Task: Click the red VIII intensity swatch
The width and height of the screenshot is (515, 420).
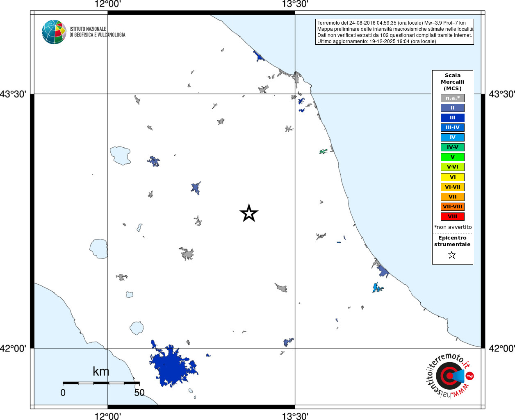Action: tap(453, 217)
